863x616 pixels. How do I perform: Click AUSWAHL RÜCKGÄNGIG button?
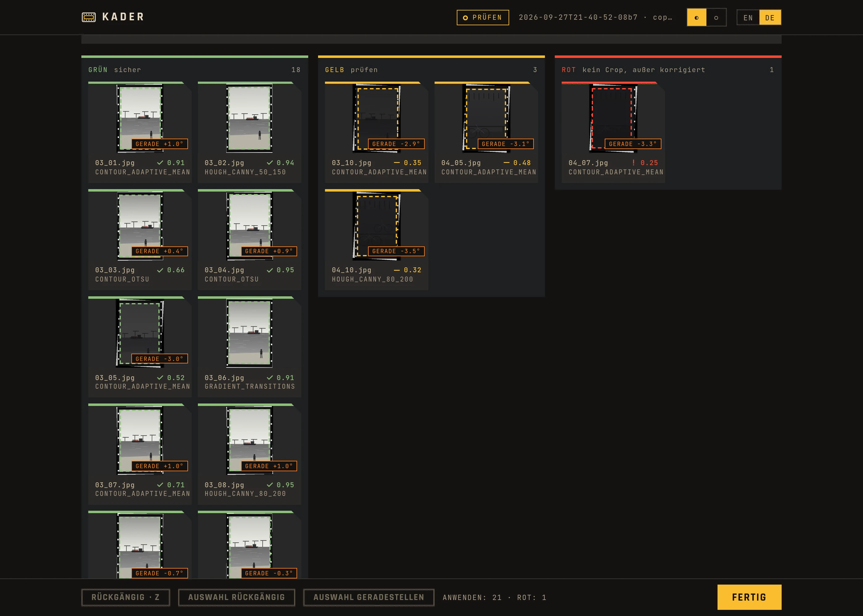click(236, 597)
